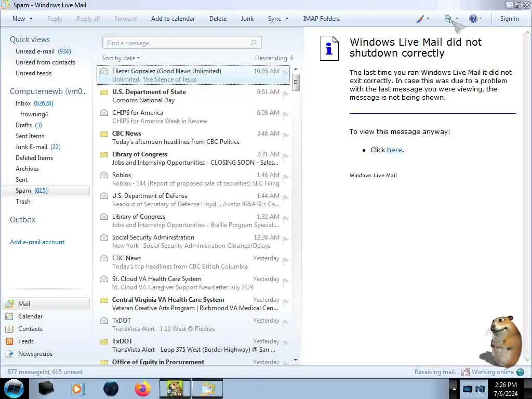Switch to the Windows Live Mail taskbar button
532x399 pixels.
click(207, 389)
